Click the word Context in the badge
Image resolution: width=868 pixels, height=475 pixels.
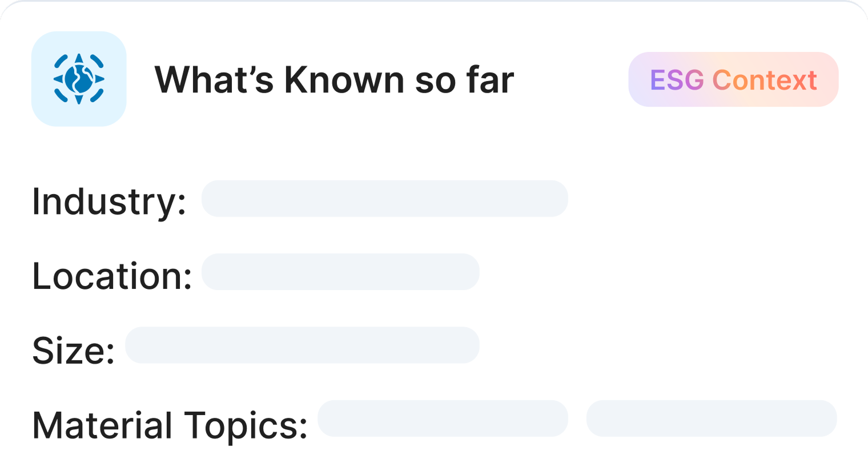coord(765,80)
